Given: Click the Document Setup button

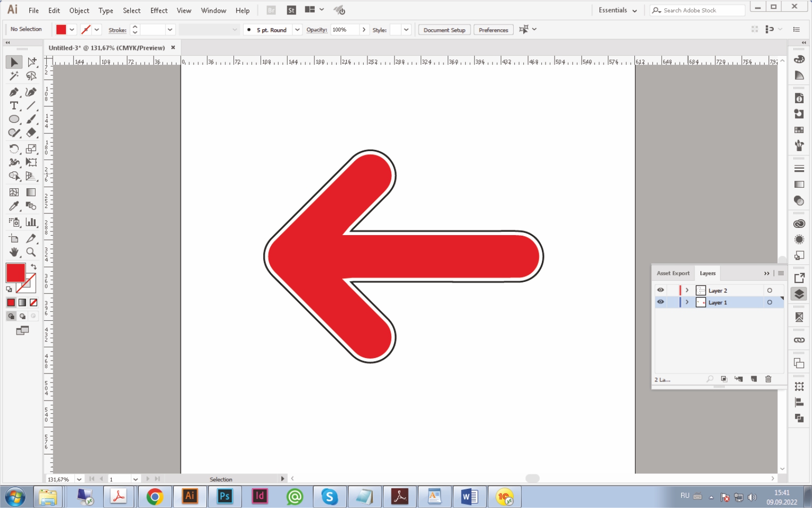Looking at the screenshot, I should (444, 30).
